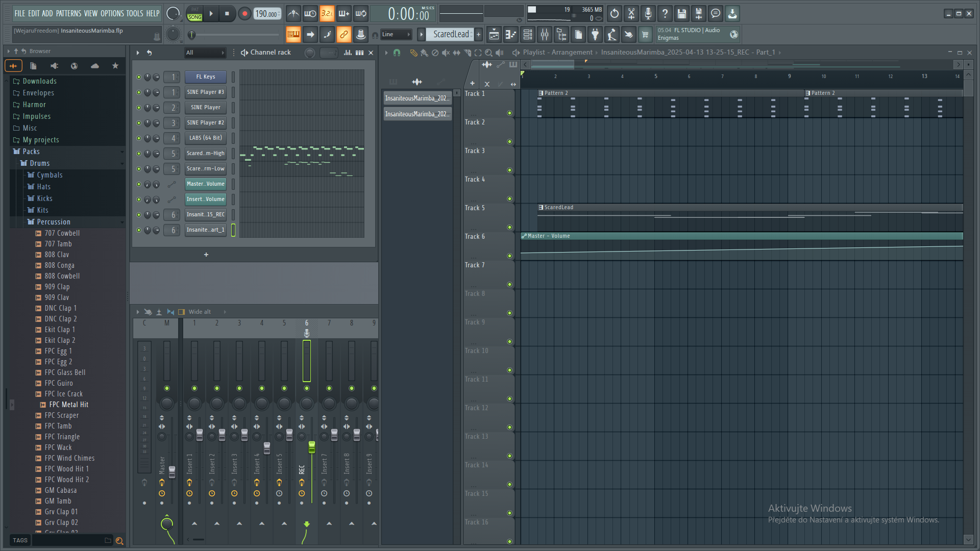
Task: Save project with the floppy disk icon
Action: [x=682, y=14]
